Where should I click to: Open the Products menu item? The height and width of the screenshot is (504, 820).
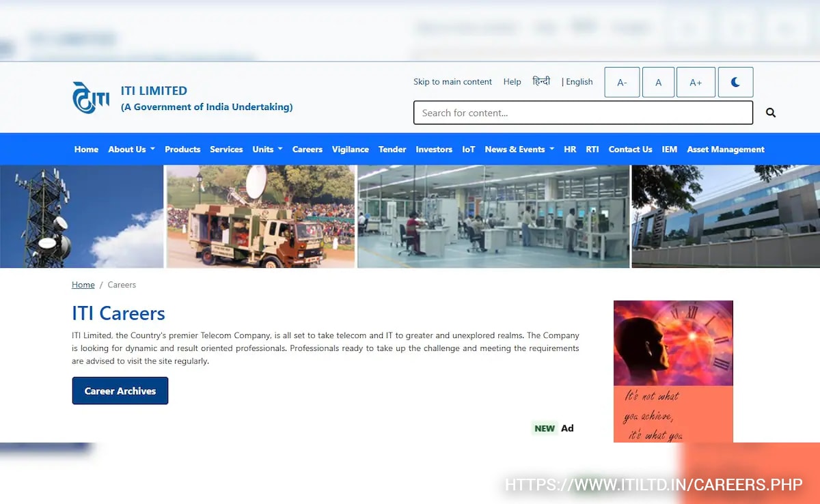[182, 149]
